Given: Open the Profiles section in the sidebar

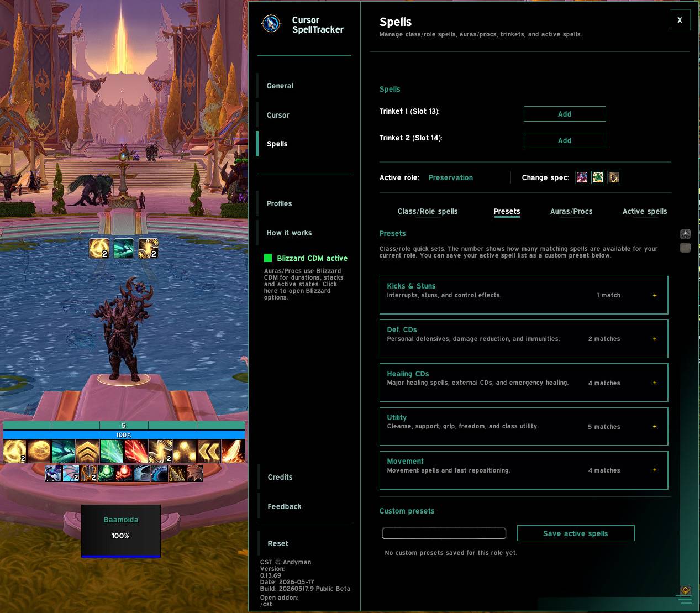Looking at the screenshot, I should 304,203.
